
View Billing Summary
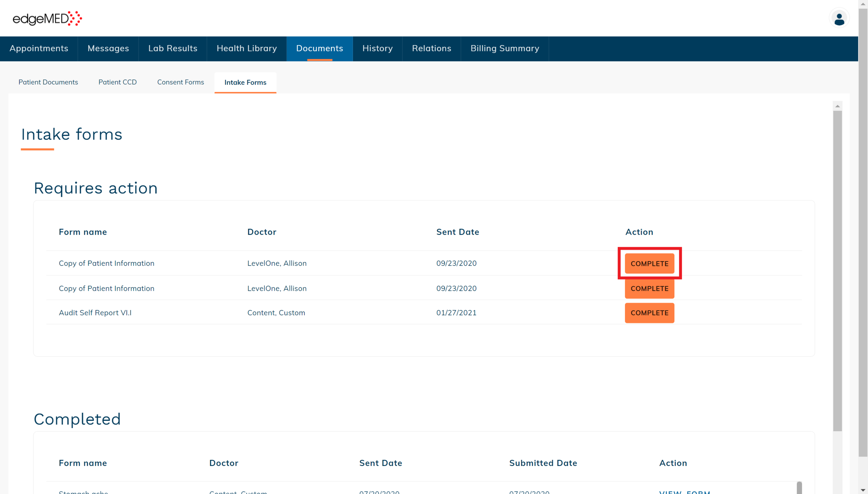point(504,49)
